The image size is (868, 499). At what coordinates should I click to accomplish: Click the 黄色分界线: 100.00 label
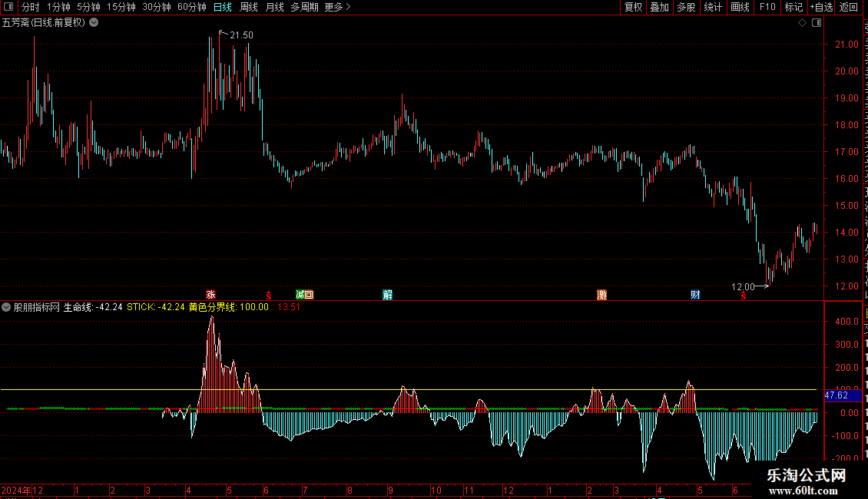click(229, 307)
